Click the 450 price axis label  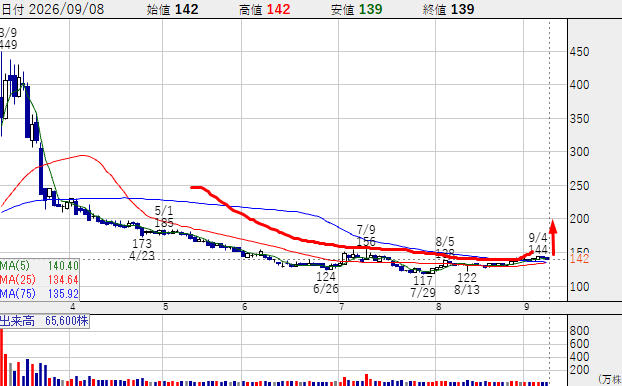tap(580, 52)
